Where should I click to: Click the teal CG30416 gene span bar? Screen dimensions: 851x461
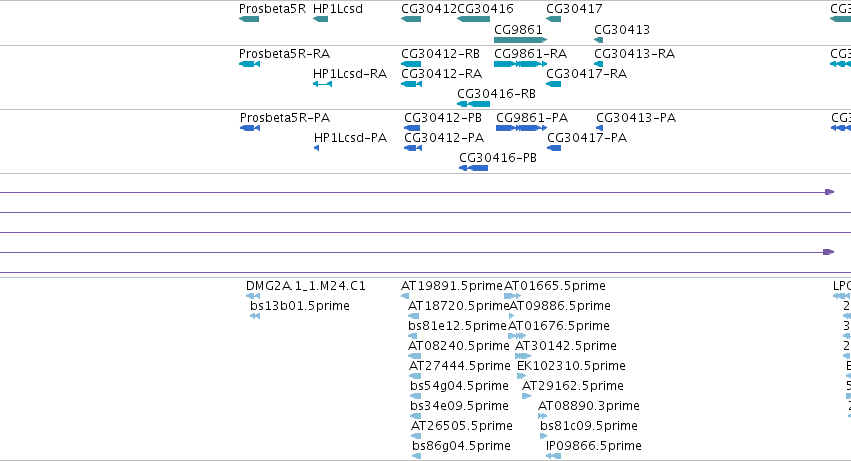(x=473, y=19)
